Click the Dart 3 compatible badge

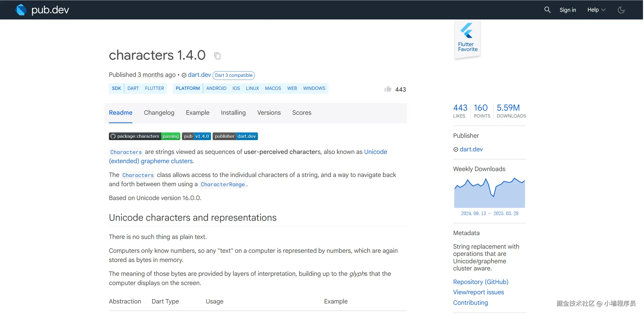tap(234, 75)
